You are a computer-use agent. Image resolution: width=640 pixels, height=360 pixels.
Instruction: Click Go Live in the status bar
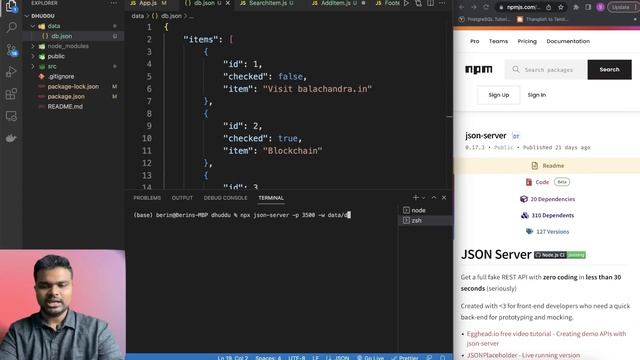click(370, 358)
